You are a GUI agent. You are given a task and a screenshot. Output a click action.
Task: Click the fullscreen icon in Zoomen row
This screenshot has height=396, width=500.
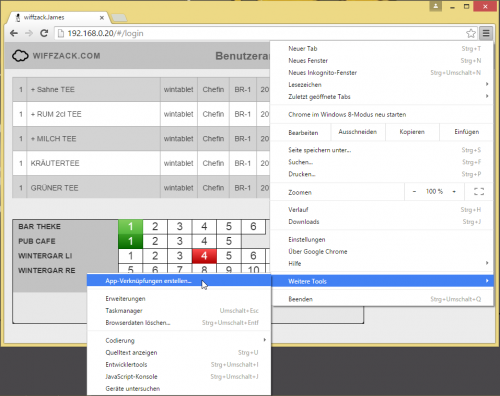479,192
